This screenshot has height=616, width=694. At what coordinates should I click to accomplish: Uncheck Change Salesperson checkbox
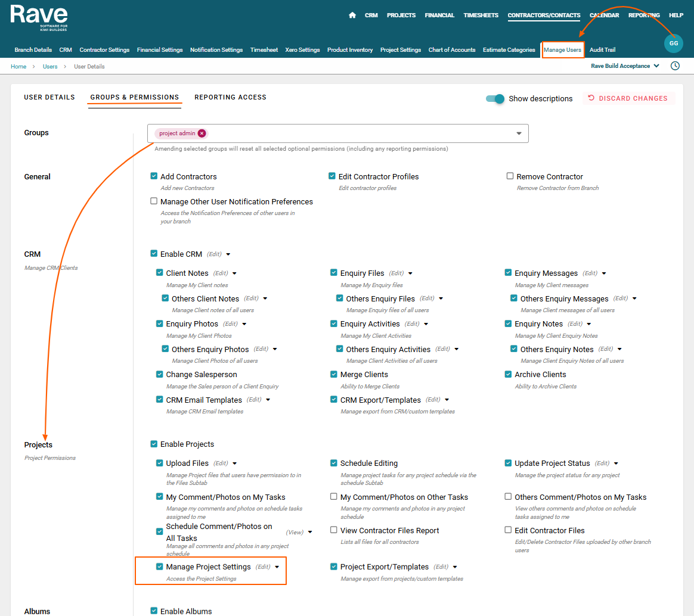(x=159, y=374)
